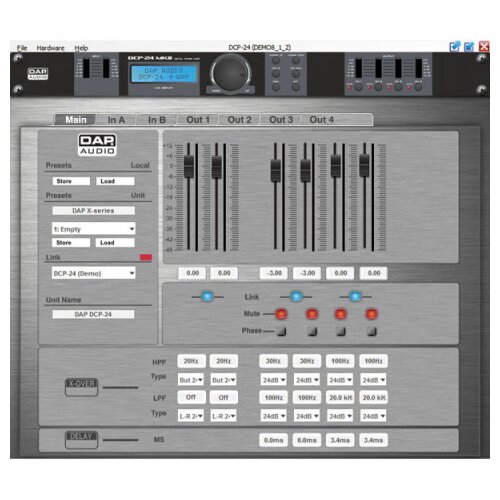Switch to the In B tab
The height and width of the screenshot is (500, 500).
(x=157, y=120)
